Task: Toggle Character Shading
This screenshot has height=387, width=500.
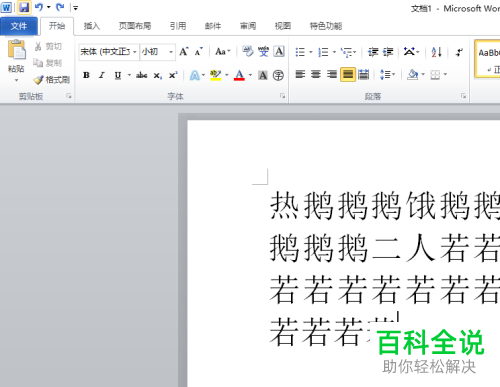Action: tap(263, 75)
